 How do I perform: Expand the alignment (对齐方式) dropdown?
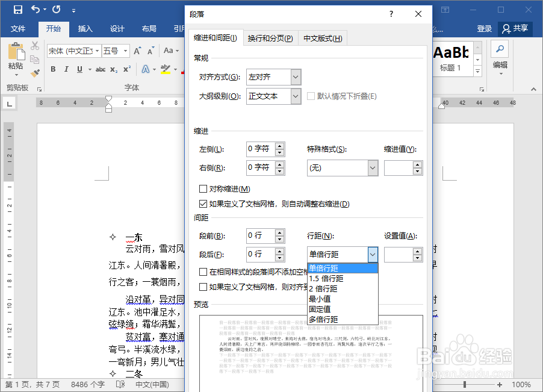pyautogui.click(x=296, y=77)
